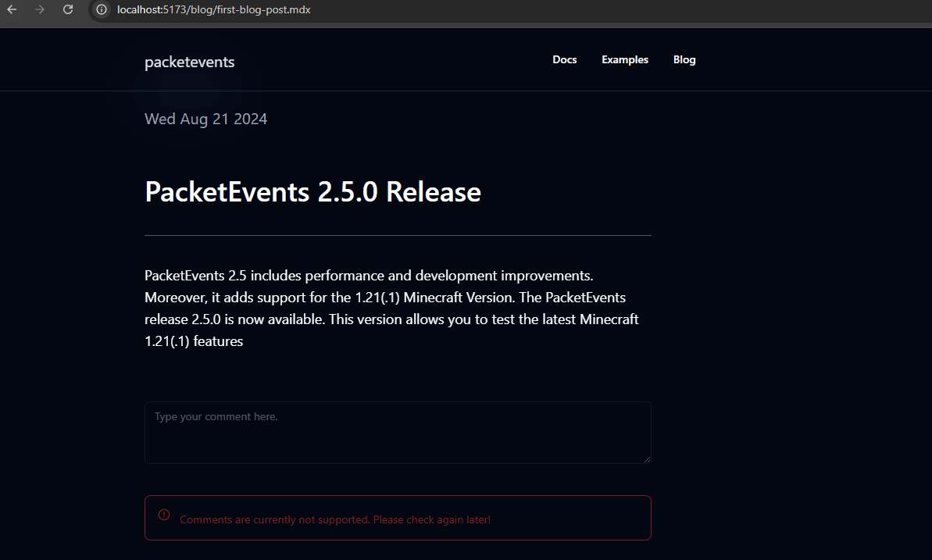Click the post date 'Wed Aug 21 2024'

(x=205, y=119)
